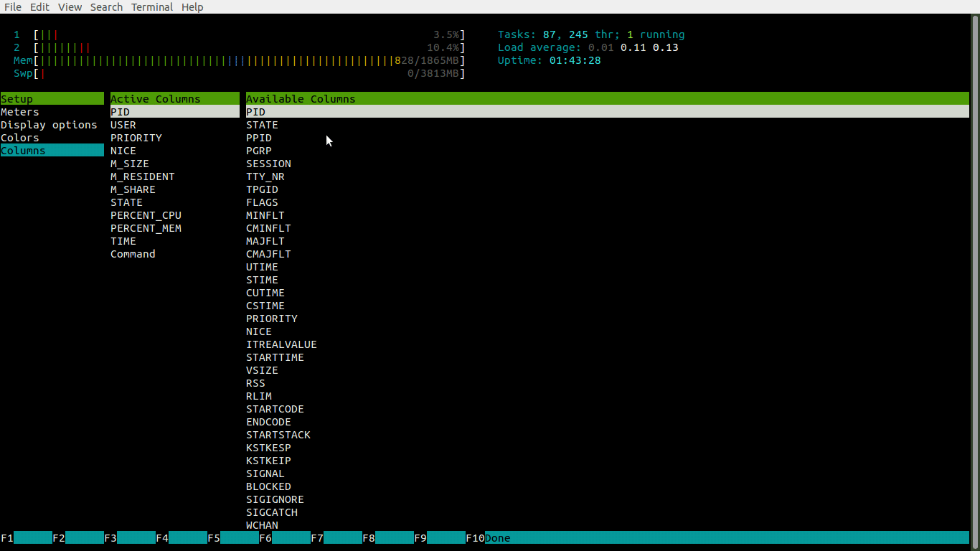Pick ITREALVALUE from Available Columns
The image size is (980, 551).
[281, 344]
